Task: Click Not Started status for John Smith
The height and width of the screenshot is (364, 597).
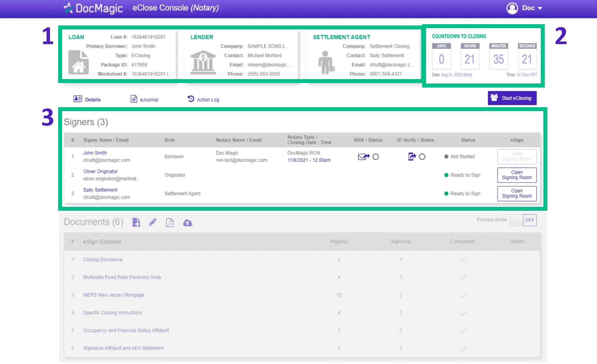Action: point(459,157)
